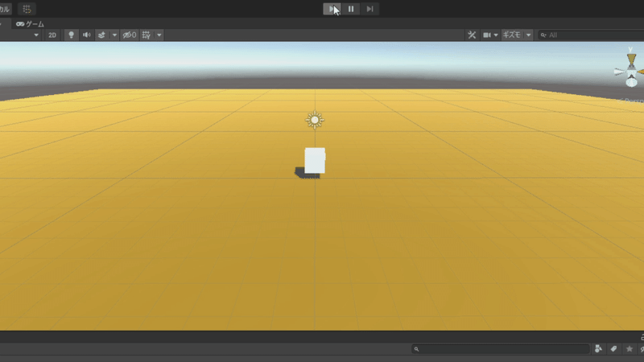Search by label tag icon

[x=613, y=349]
